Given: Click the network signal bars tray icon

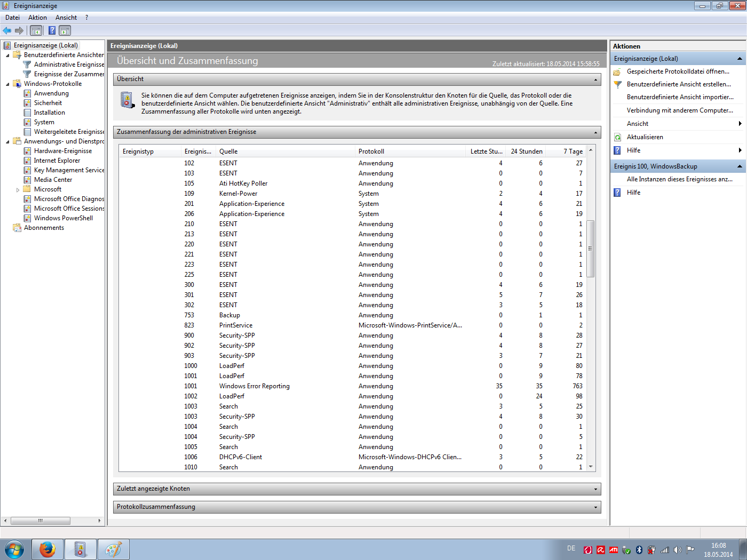Looking at the screenshot, I should pyautogui.click(x=665, y=549).
